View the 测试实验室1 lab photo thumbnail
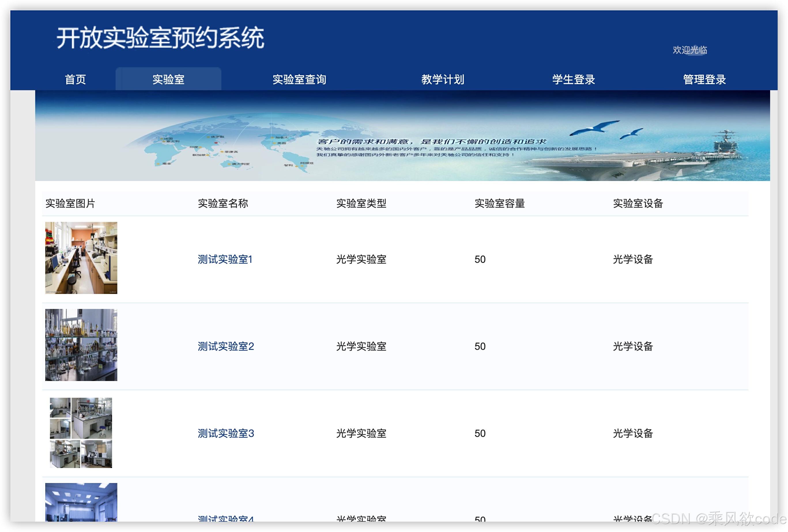 point(81,259)
